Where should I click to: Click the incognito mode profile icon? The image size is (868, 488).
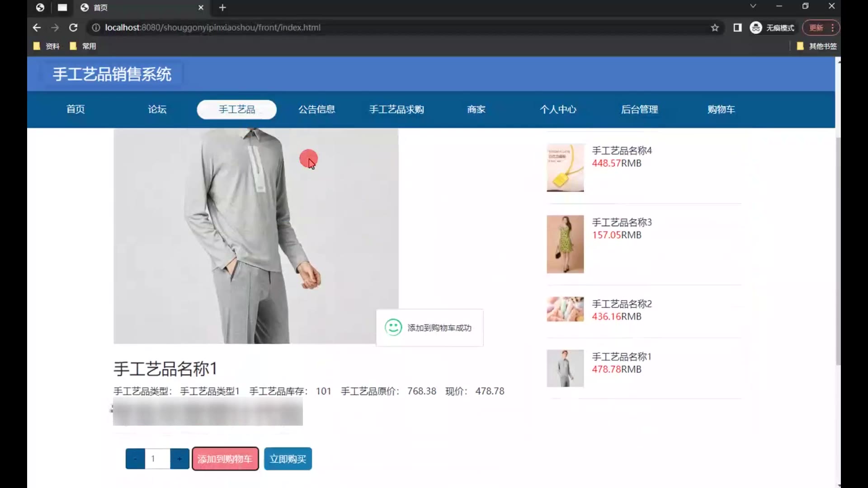(x=756, y=28)
